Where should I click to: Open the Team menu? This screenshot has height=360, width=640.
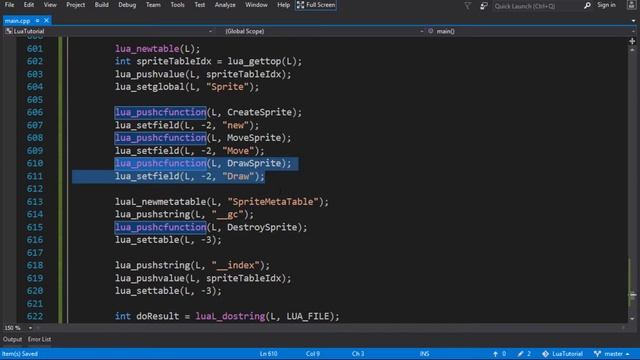point(153,5)
